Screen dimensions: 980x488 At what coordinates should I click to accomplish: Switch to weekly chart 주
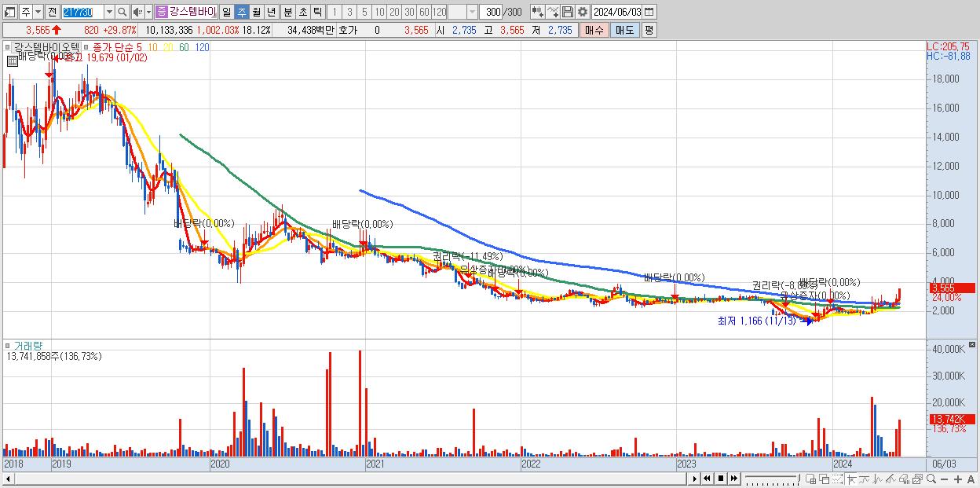[241, 12]
